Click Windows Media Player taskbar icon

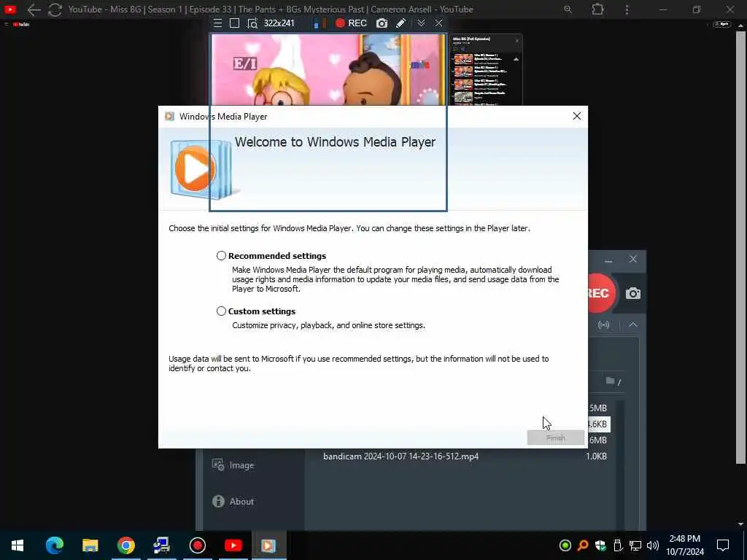(268, 545)
